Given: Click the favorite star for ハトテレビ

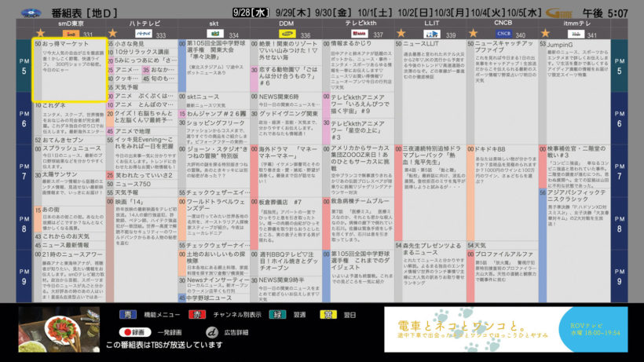Looking at the screenshot, I should click(x=112, y=33).
